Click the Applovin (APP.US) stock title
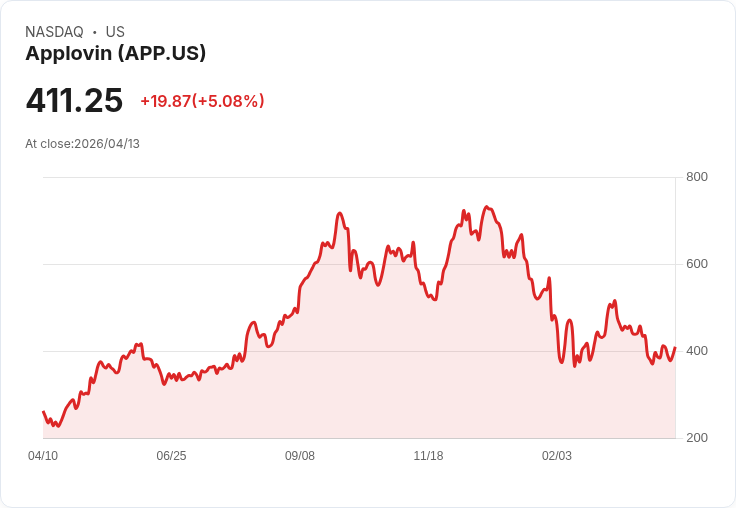 [115, 54]
